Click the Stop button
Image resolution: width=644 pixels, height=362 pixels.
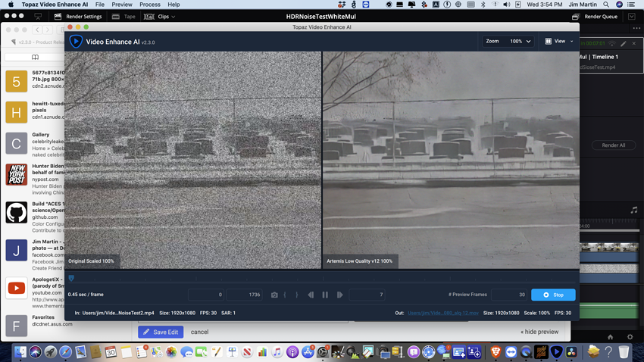[553, 295]
